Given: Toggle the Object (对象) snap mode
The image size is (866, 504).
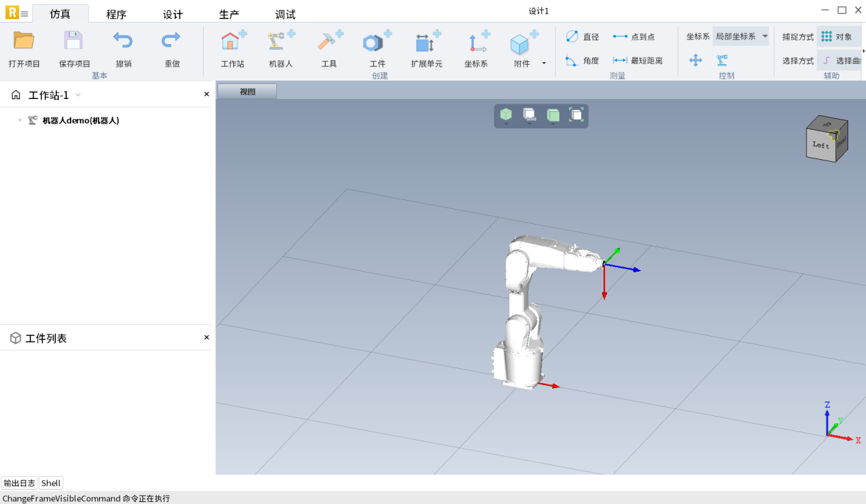Looking at the screenshot, I should click(x=837, y=37).
